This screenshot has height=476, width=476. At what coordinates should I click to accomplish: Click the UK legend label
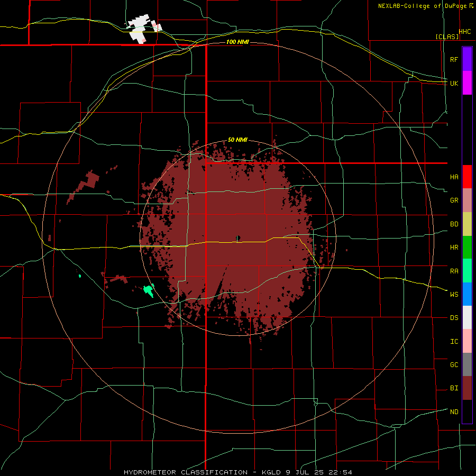pos(454,83)
